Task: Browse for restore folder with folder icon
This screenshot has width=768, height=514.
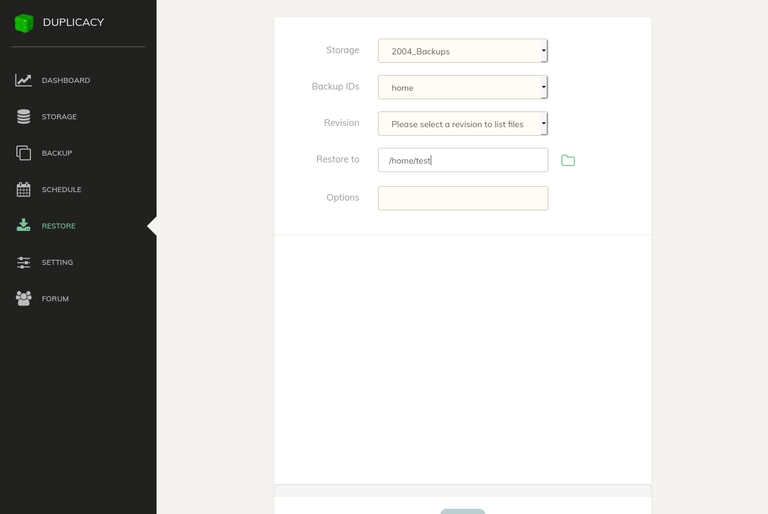Action: [x=568, y=160]
